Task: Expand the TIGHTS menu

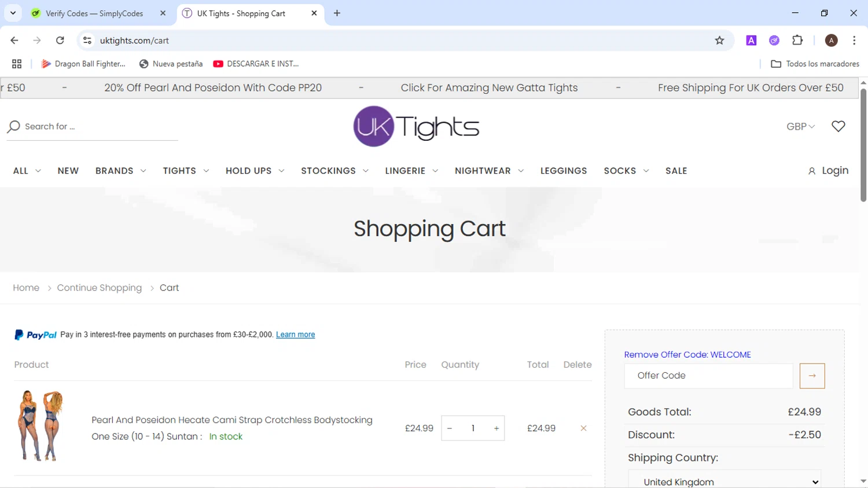Action: click(186, 171)
